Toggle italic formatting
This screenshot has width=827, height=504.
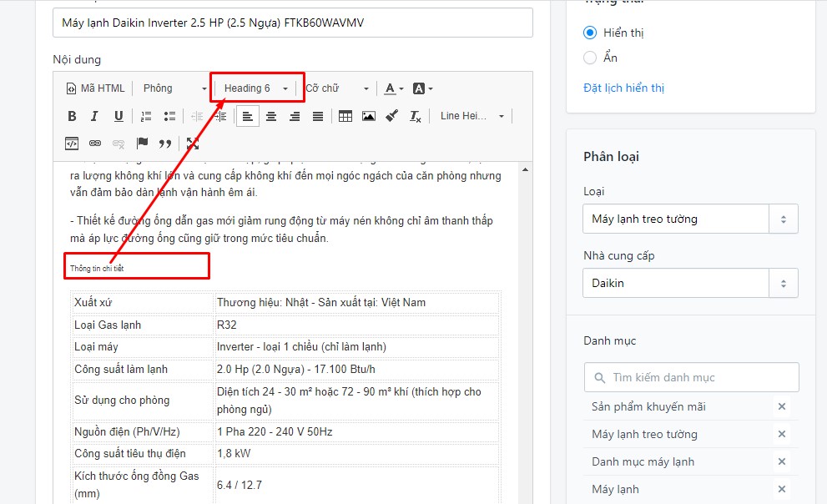(95, 116)
